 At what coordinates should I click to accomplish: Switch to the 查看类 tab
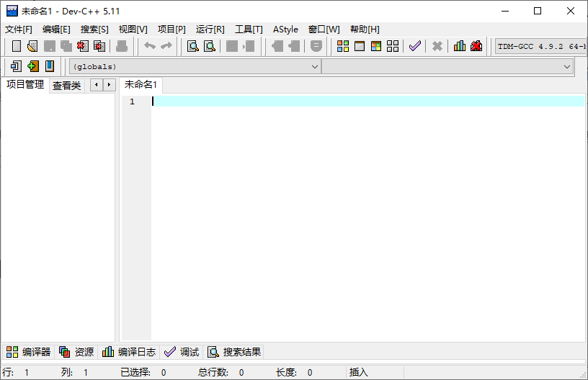[x=66, y=86]
